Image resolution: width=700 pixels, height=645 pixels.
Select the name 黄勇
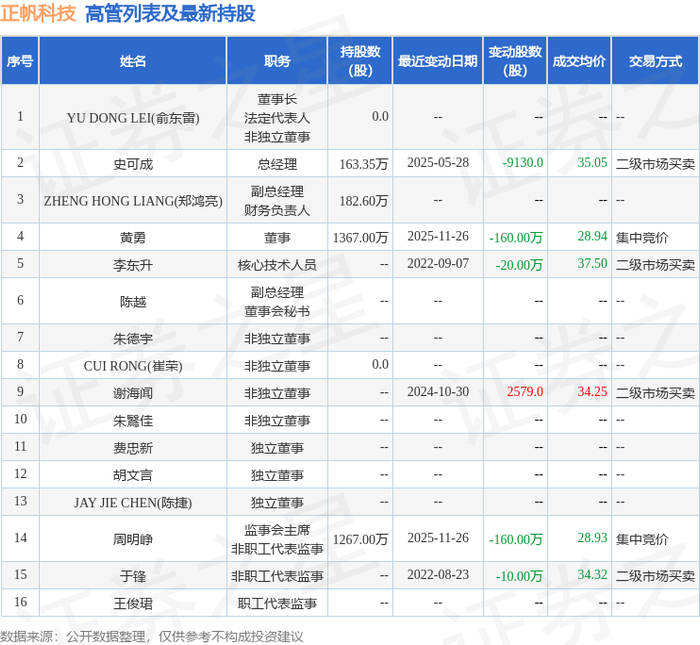133,237
